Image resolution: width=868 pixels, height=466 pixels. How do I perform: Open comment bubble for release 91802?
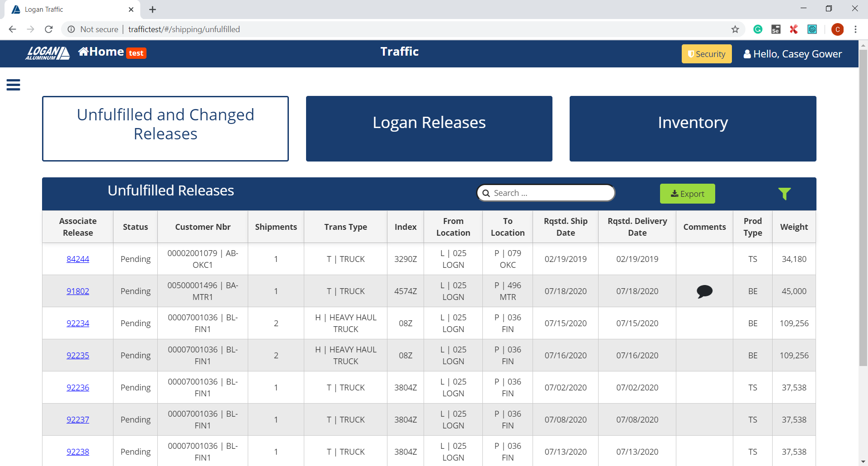(704, 291)
